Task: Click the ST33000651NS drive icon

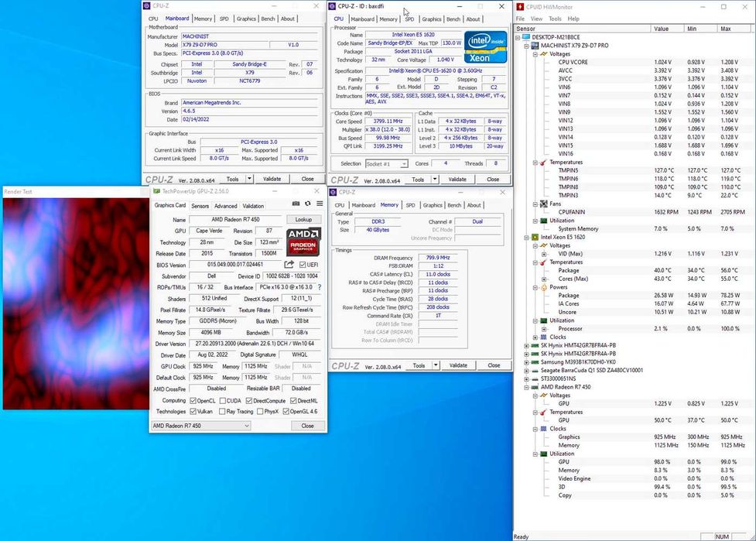Action: tap(535, 379)
